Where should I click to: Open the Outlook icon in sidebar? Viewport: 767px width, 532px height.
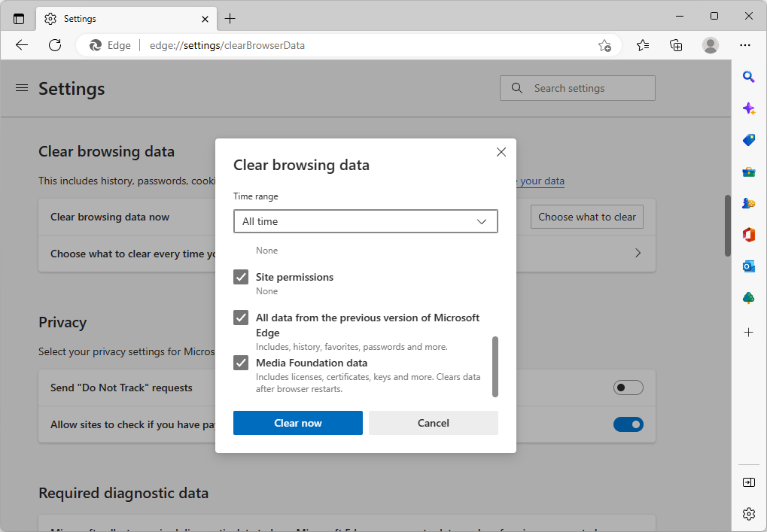pos(748,266)
